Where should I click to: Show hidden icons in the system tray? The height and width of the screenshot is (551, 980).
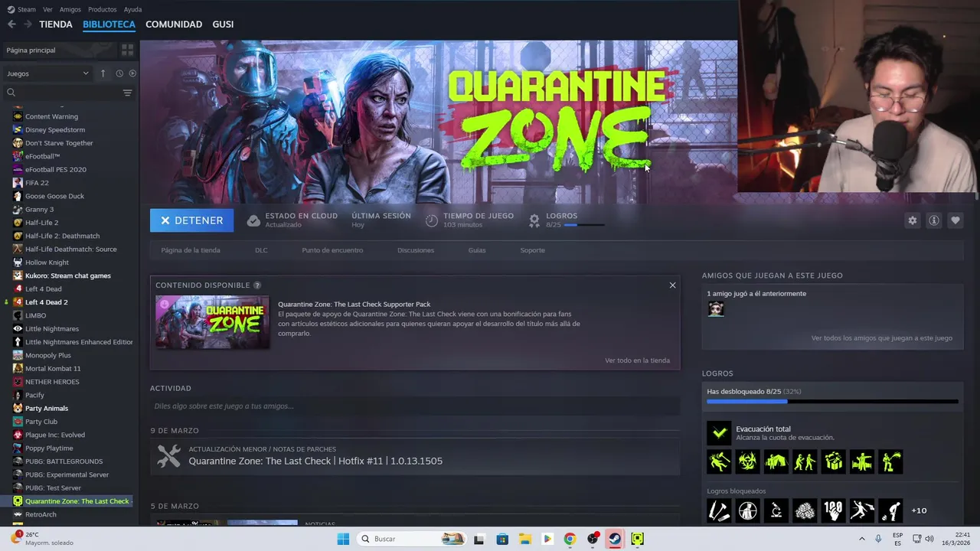861,539
